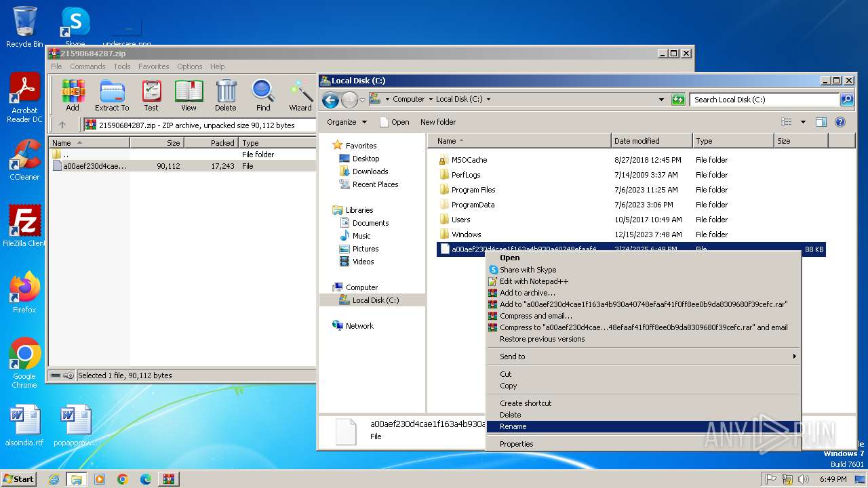Sort by the Date modified column header

click(x=652, y=141)
